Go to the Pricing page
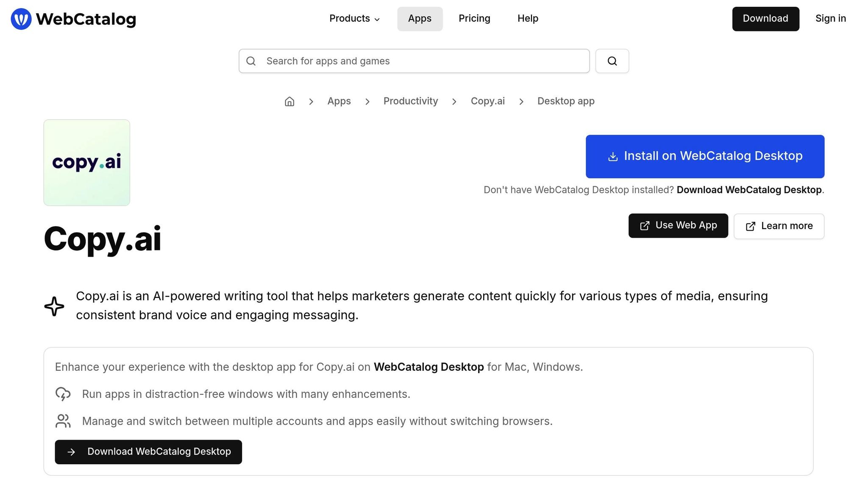The image size is (868, 488). pos(474,19)
